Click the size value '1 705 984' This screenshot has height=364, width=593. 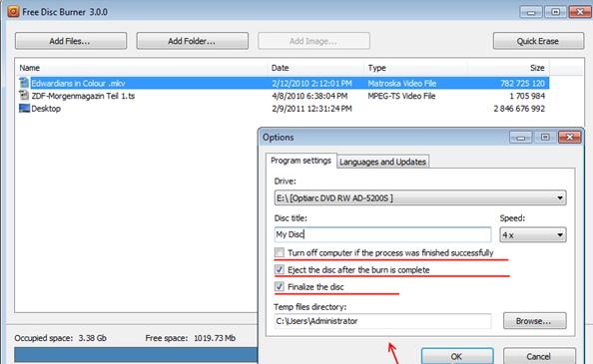[527, 96]
